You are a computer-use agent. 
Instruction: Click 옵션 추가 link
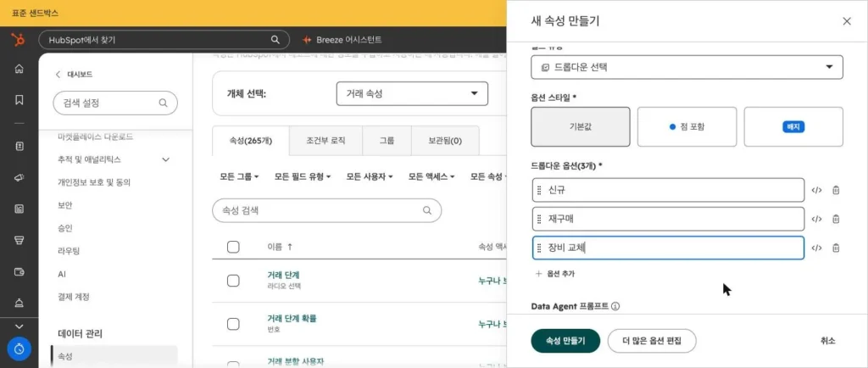(555, 273)
